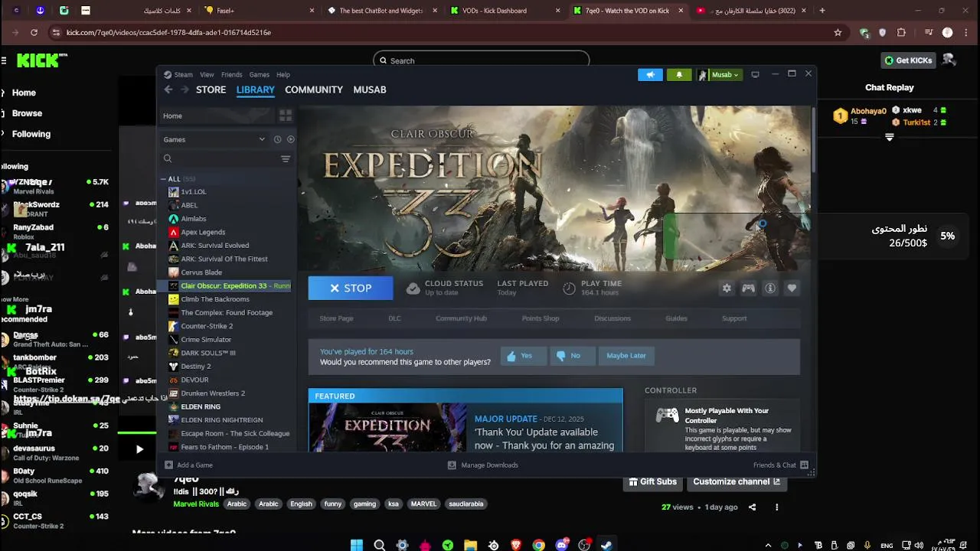This screenshot has width=980, height=551.
Task: Open the Help menu in Steam
Action: coord(283,74)
